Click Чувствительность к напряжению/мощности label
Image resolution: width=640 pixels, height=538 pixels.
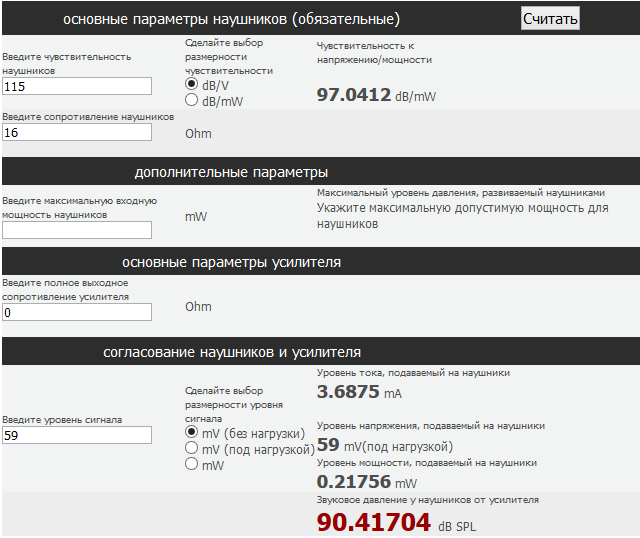coord(374,53)
